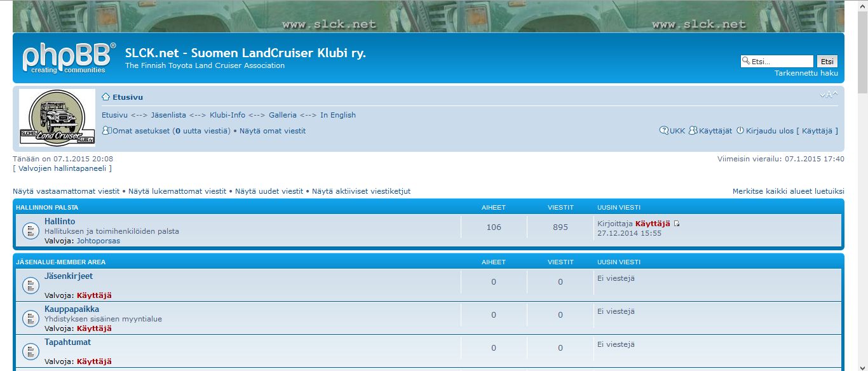Open Jäsenlista in the navigation menu

point(168,115)
